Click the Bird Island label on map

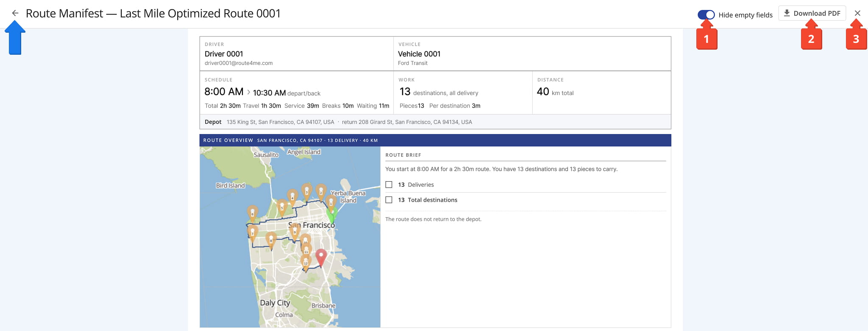click(231, 185)
